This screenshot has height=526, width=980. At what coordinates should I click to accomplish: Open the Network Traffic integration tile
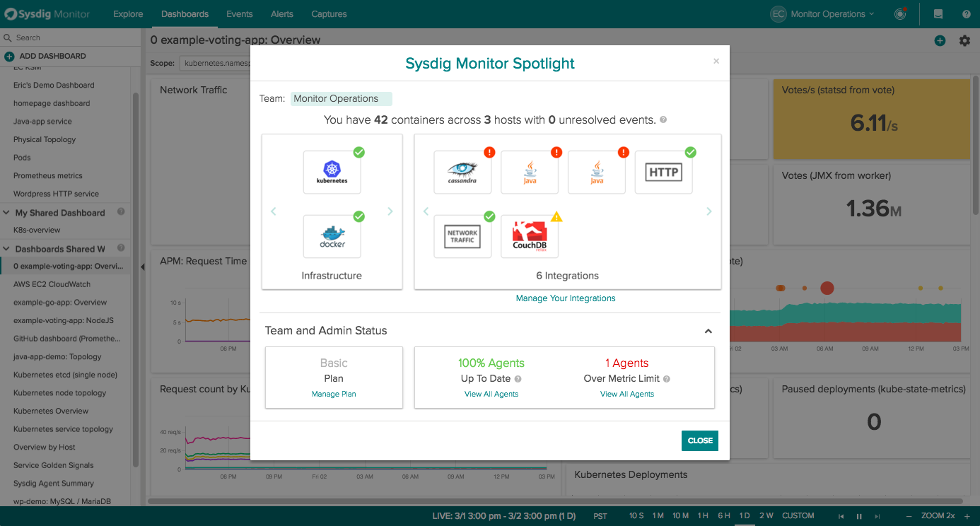coord(462,236)
